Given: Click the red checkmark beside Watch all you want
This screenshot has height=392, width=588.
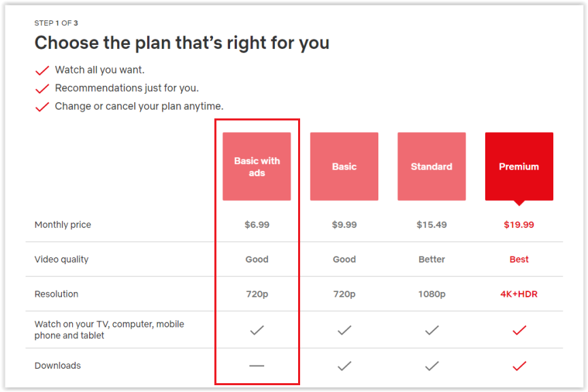Looking at the screenshot, I should [x=42, y=70].
